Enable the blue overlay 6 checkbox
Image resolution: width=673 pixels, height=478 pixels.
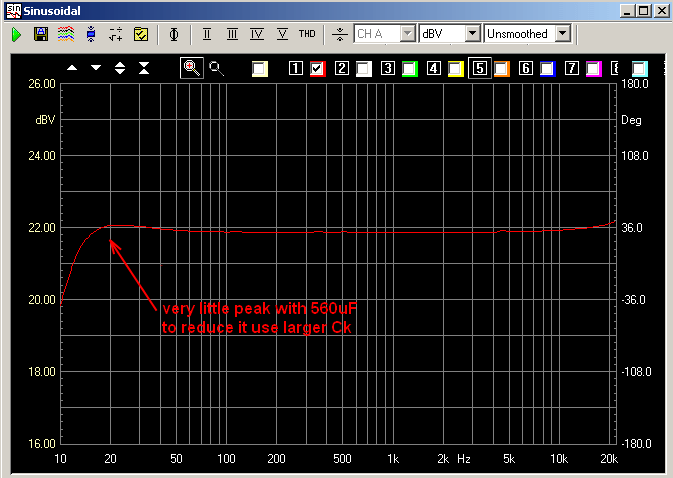[x=548, y=69]
